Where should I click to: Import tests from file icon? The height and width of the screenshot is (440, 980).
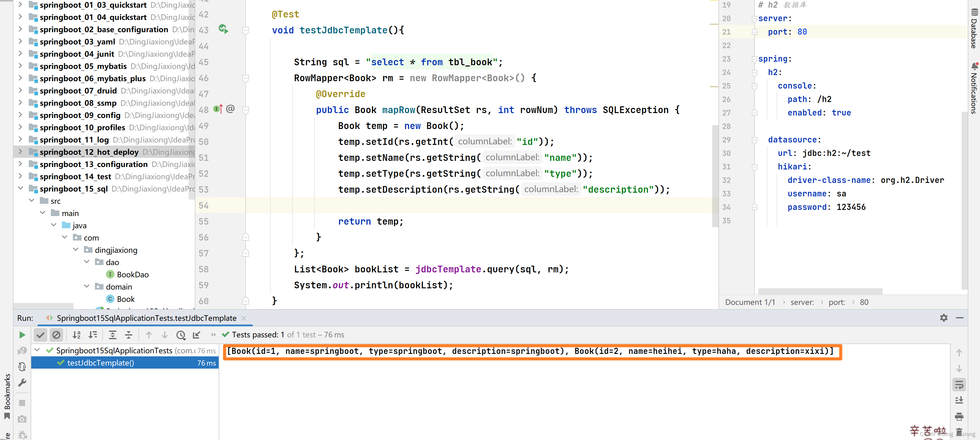197,335
